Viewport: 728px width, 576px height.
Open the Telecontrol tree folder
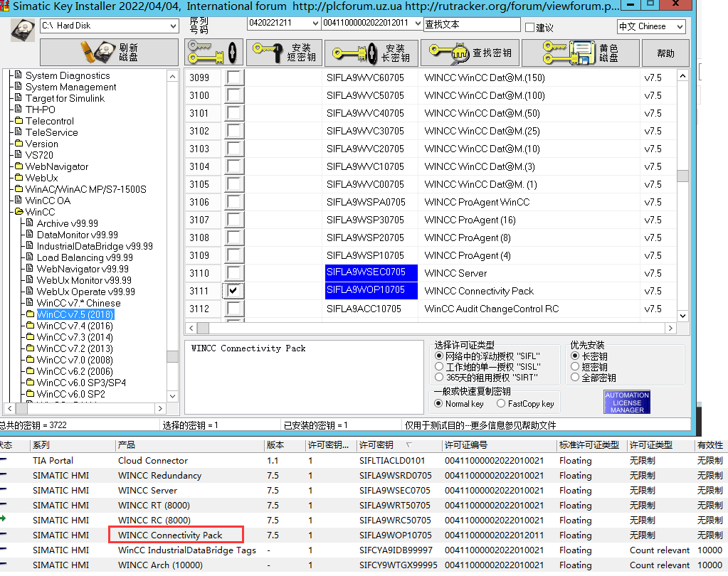click(50, 121)
